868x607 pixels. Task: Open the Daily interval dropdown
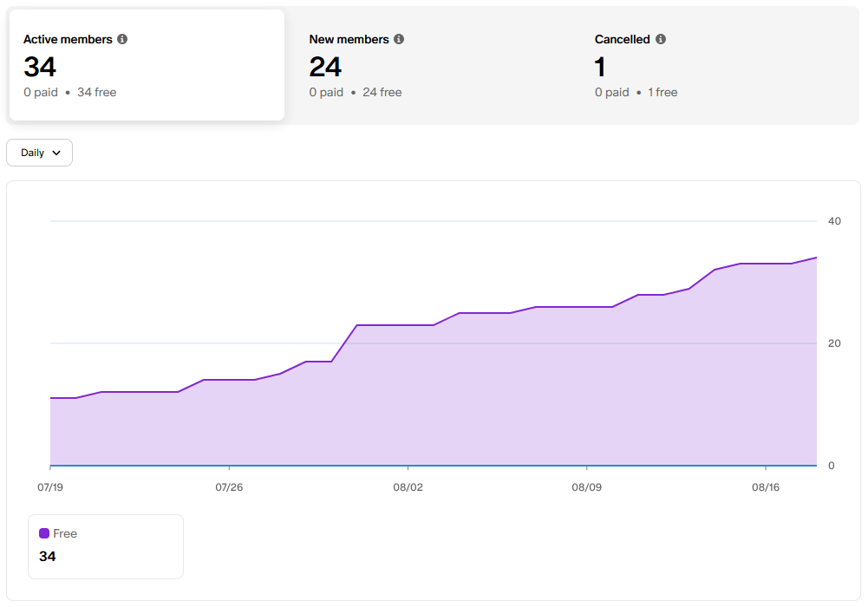point(39,153)
